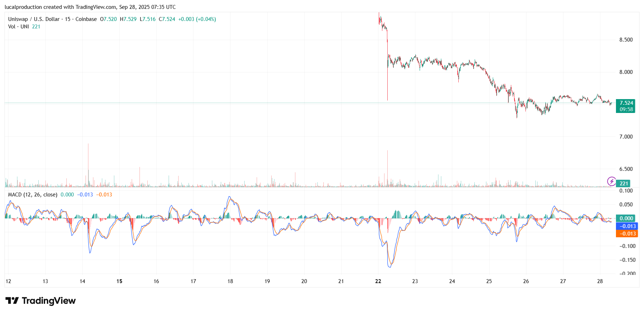Screen dimensions: 644x314
Task: Click the current price label 7.524
Action: [x=626, y=103]
